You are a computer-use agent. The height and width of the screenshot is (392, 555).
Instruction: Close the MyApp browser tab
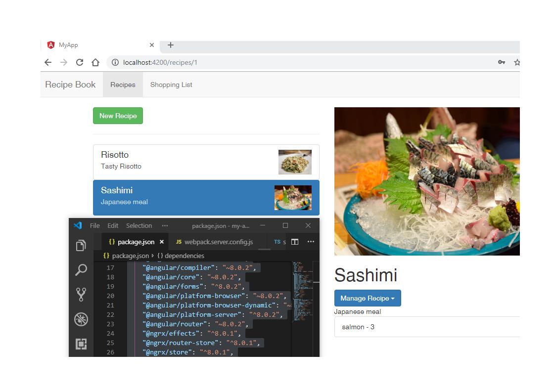point(151,45)
